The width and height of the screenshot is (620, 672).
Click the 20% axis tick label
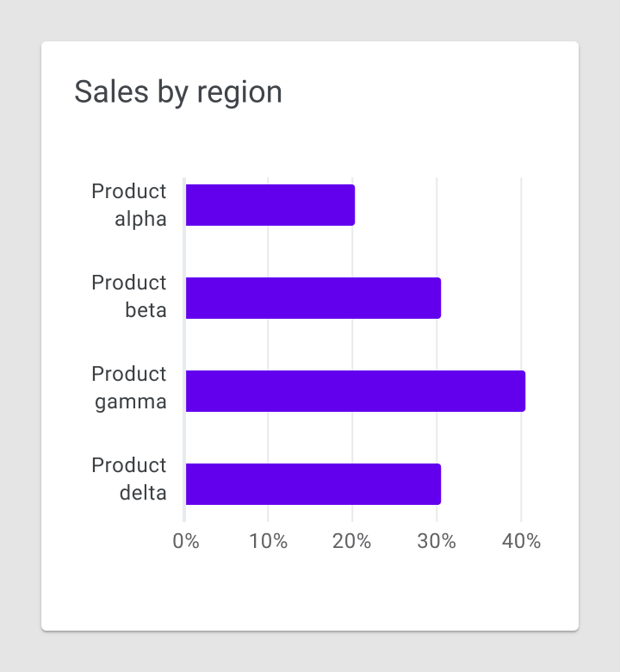tap(352, 541)
